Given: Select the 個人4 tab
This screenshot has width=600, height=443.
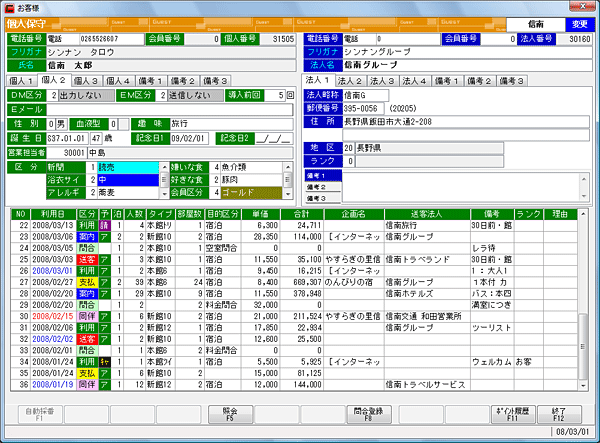Looking at the screenshot, I should click(x=118, y=81).
